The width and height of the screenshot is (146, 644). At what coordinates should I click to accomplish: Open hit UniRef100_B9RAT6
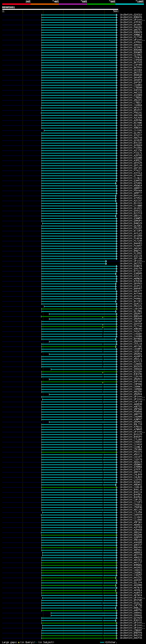click(131, 17)
